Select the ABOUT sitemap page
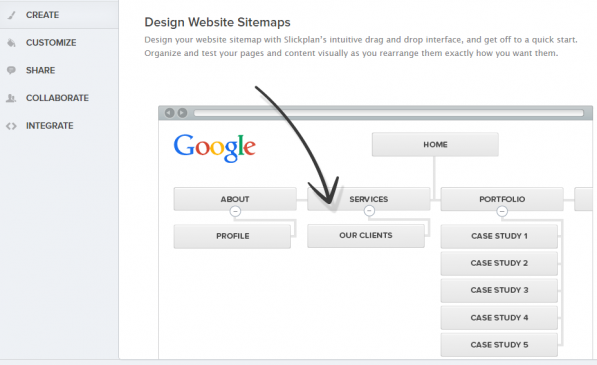 pyautogui.click(x=235, y=199)
